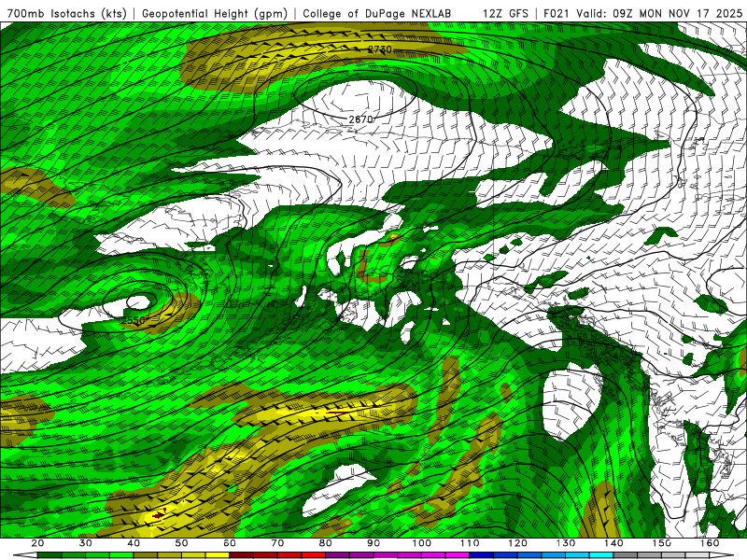Click the '700mb Isotachs (kts)' title text
The height and width of the screenshot is (560, 747).
pyautogui.click(x=67, y=13)
